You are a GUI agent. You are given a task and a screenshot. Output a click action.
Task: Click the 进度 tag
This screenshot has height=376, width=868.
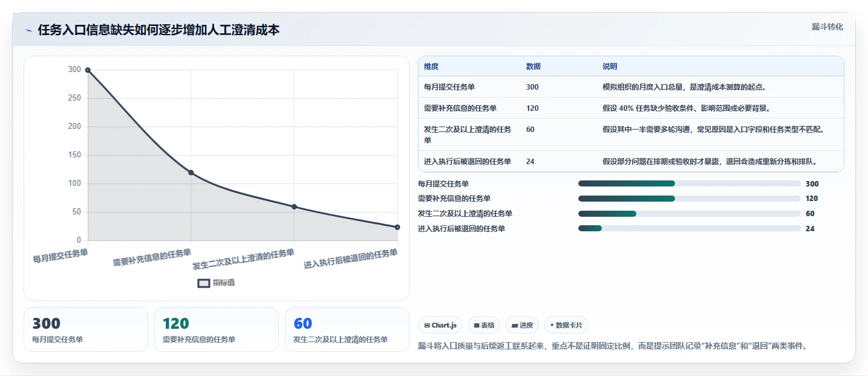pos(522,325)
